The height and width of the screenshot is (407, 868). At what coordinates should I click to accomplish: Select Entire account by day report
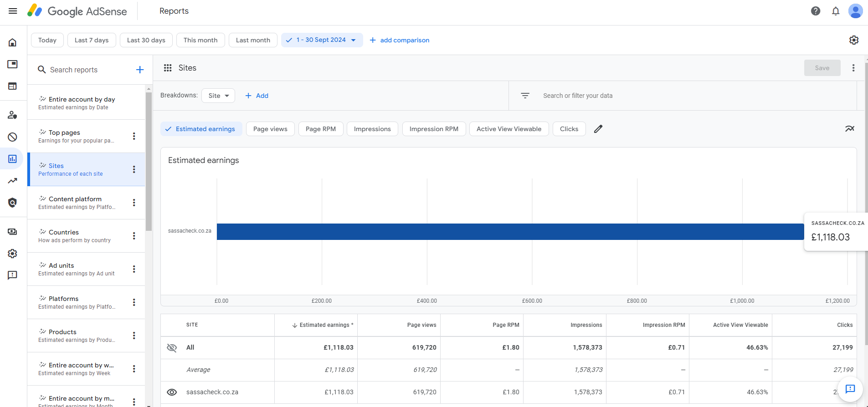(86, 103)
